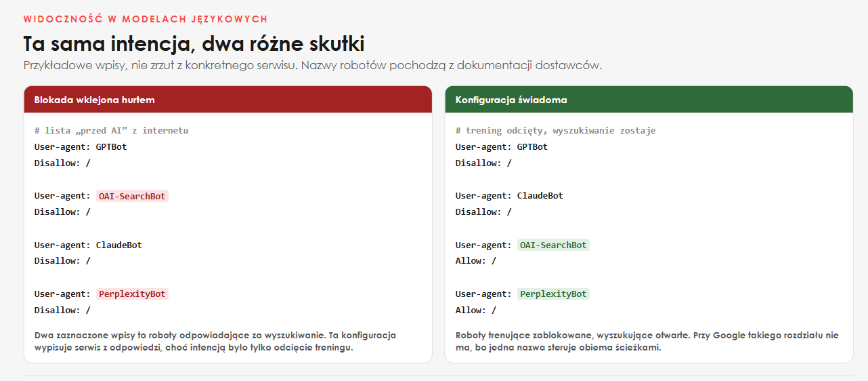Click "Disallow: /" under GPTBot in Konfiguracja card

tap(483, 163)
